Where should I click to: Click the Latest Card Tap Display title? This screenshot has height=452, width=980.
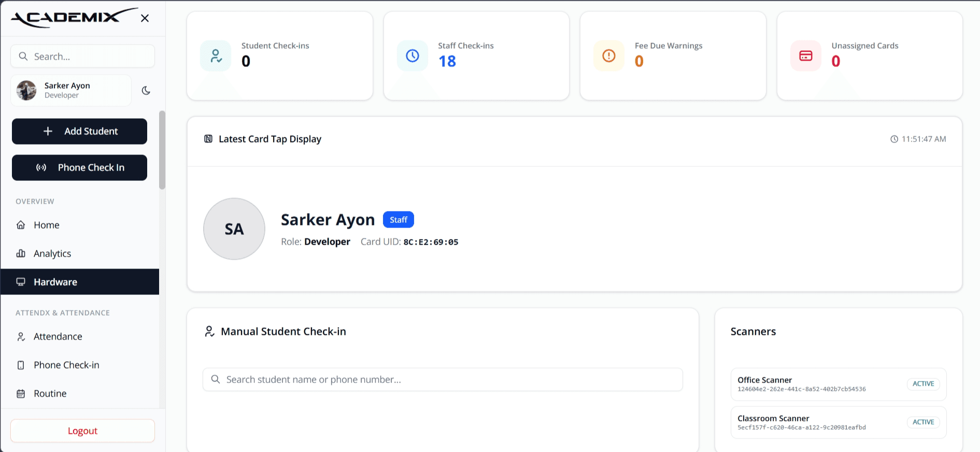coord(270,139)
